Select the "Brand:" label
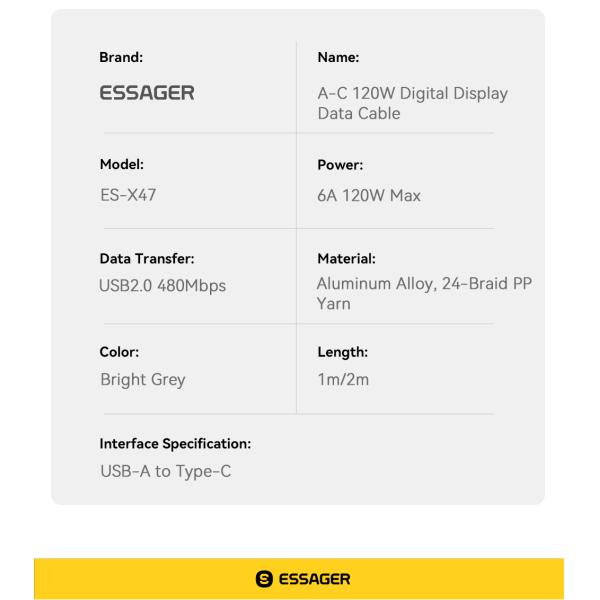Viewport: 600px width, 600px height. 121,58
